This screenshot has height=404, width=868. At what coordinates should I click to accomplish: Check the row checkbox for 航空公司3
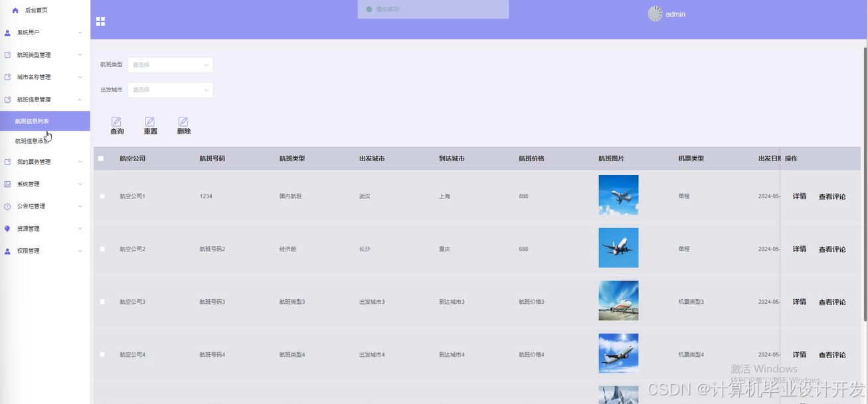tap(102, 302)
